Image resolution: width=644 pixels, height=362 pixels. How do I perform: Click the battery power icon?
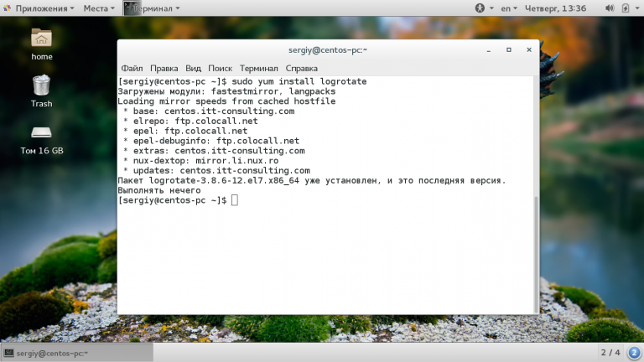tap(626, 8)
